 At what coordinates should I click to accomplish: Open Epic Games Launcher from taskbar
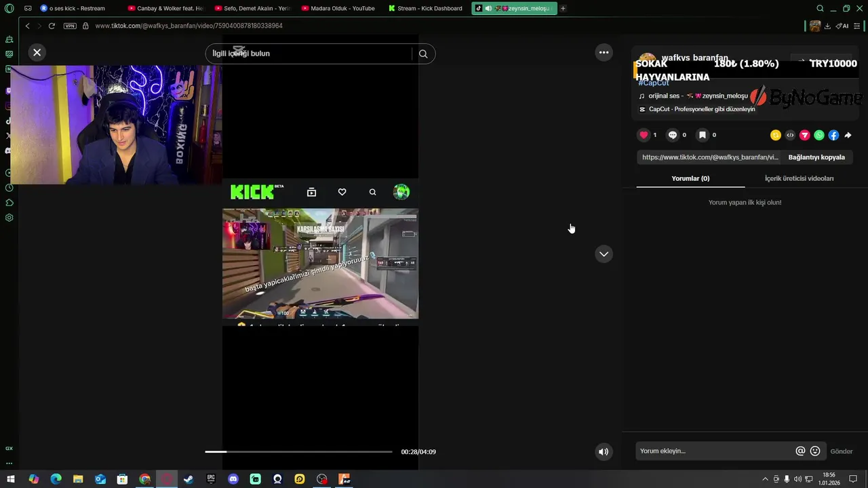click(211, 479)
